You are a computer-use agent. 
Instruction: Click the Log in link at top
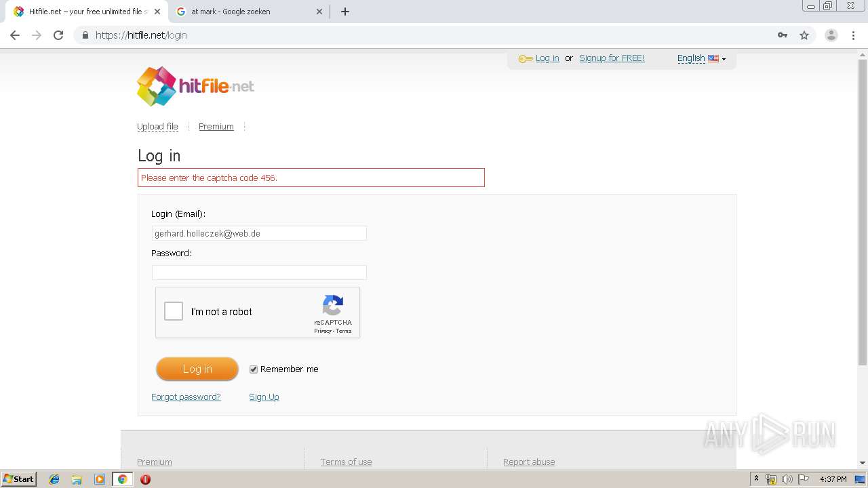[547, 58]
